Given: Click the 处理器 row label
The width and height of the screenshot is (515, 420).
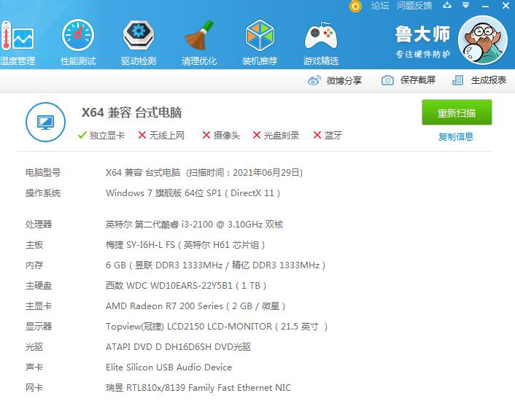Looking at the screenshot, I should (39, 225).
